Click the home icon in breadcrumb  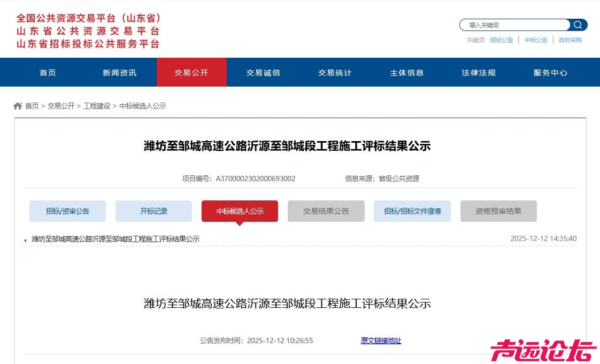18,106
